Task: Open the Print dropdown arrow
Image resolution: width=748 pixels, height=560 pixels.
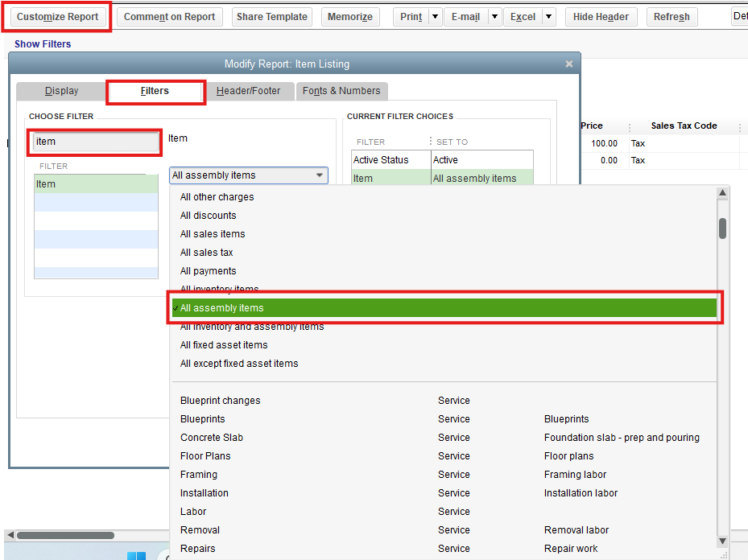Action: point(435,17)
